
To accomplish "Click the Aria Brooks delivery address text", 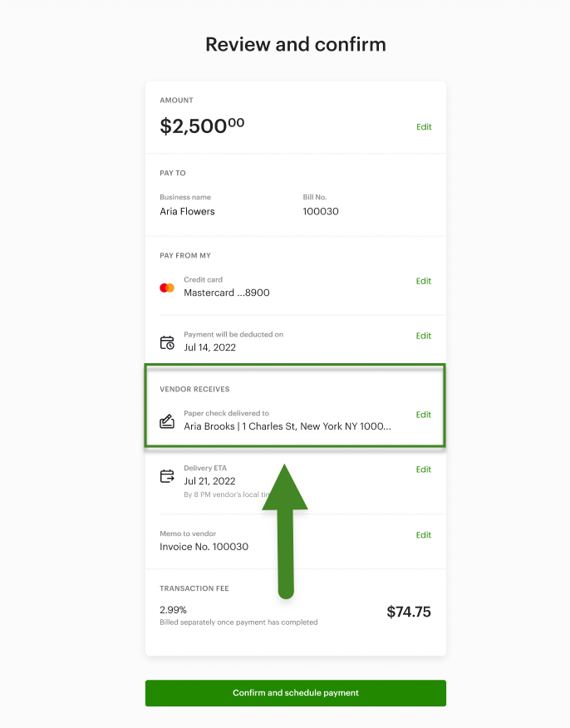I will point(287,427).
